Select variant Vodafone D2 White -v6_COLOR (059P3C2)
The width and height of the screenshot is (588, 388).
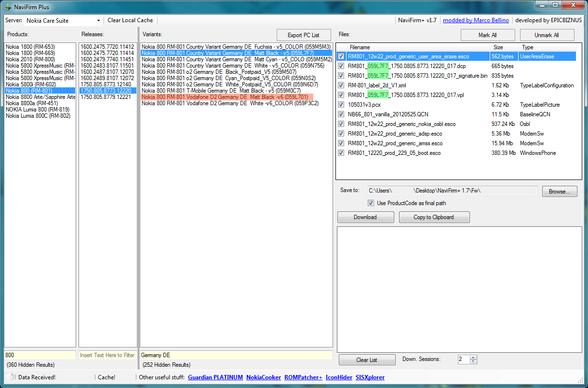(236, 103)
